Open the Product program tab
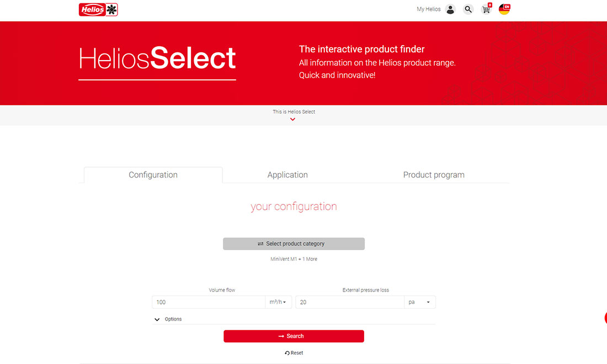Screen dimensions: 607x364 (434, 175)
